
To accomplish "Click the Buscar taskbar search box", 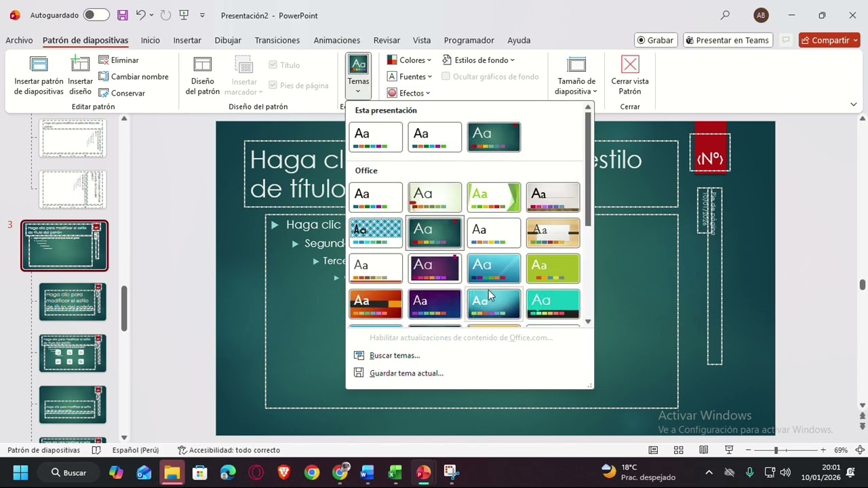I will tap(68, 472).
